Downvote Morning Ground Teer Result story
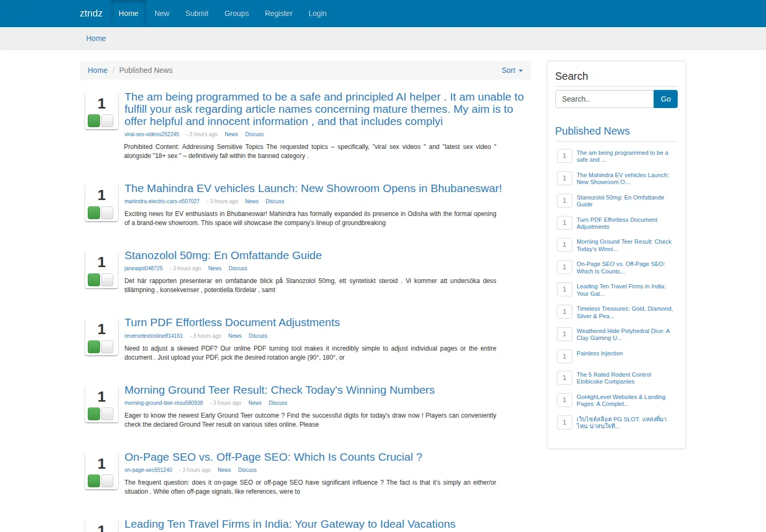Image resolution: width=766 pixels, height=532 pixels. pyautogui.click(x=107, y=414)
